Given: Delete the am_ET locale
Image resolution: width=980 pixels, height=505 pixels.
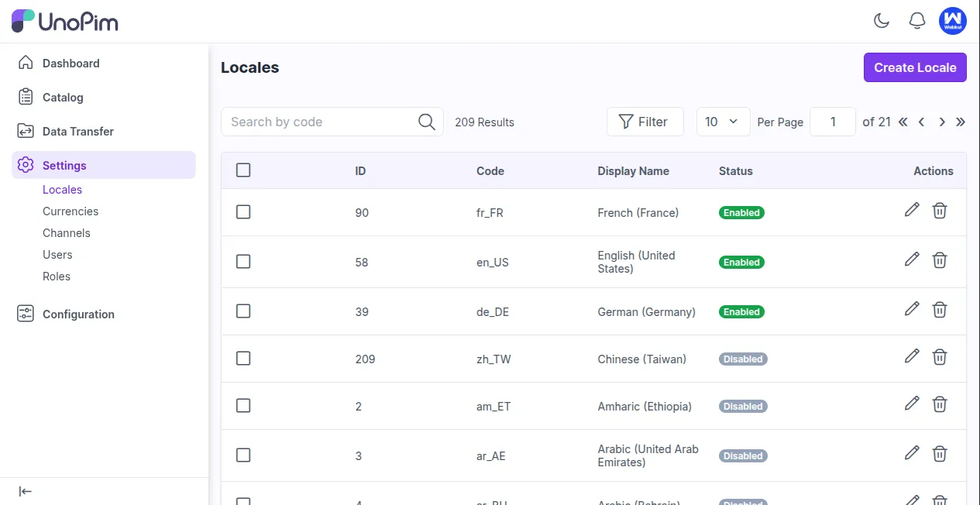Looking at the screenshot, I should coord(940,404).
